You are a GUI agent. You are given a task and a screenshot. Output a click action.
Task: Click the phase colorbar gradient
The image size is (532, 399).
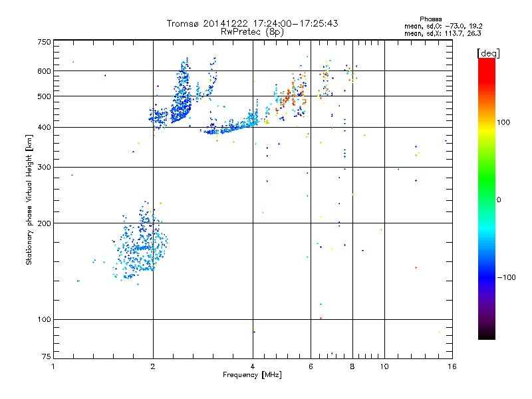point(487,198)
